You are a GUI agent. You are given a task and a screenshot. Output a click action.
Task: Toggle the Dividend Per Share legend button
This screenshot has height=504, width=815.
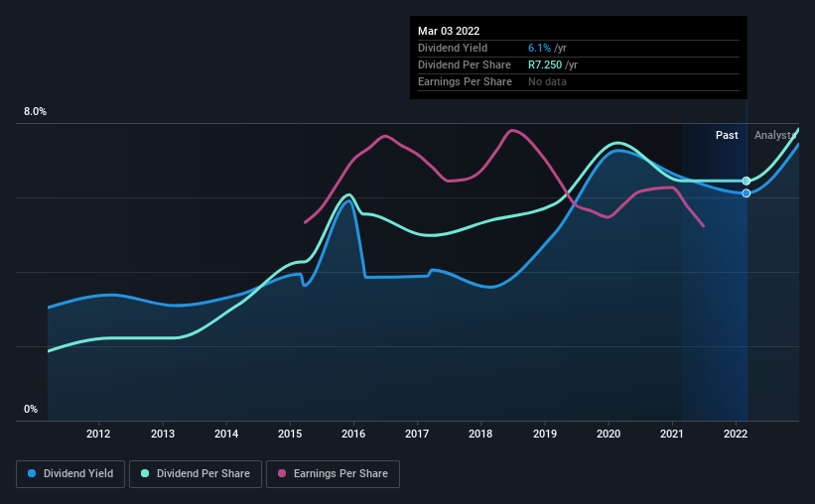click(196, 474)
